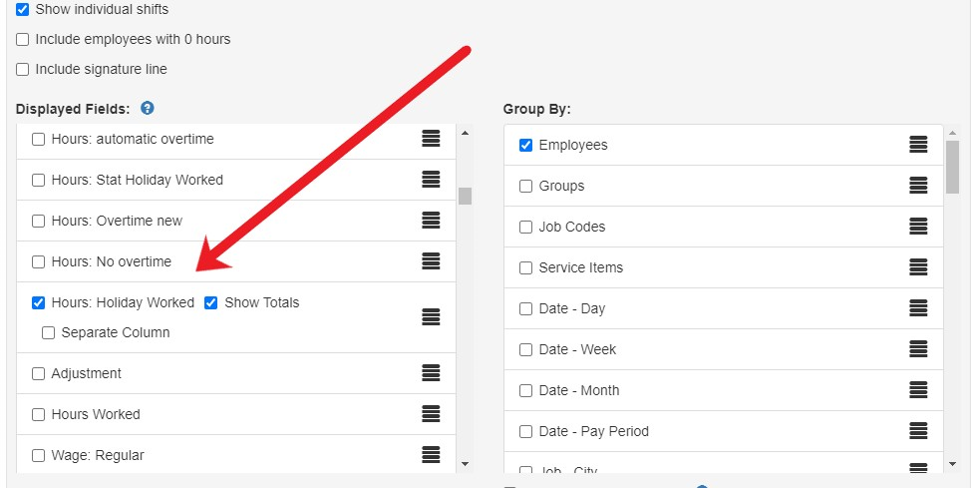Enable grouping by Date - Week

[525, 349]
